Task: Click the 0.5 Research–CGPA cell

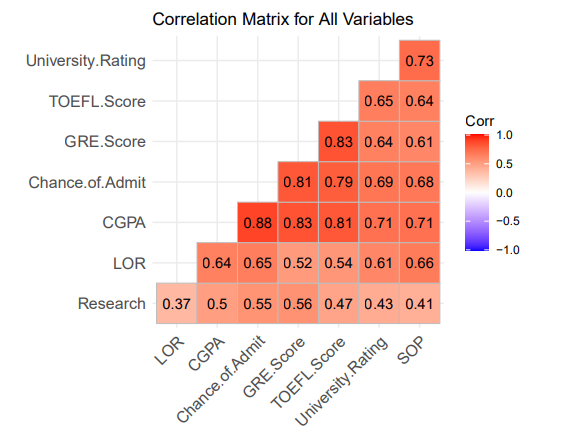Action: click(217, 303)
